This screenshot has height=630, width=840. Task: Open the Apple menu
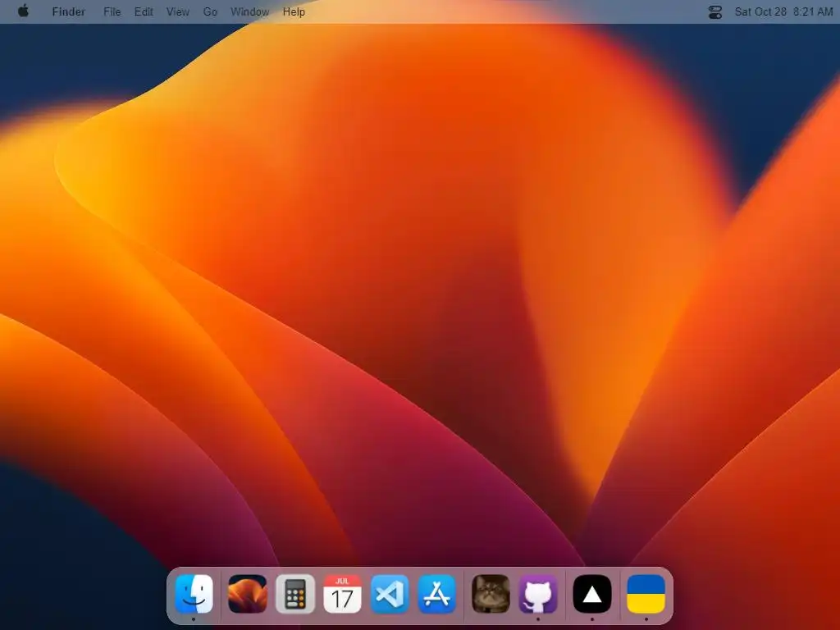(23, 11)
